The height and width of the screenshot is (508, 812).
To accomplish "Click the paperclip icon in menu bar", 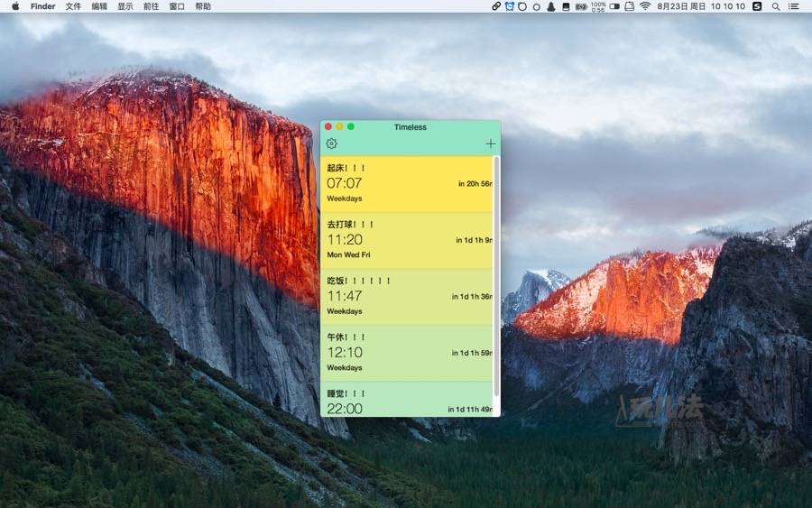I will [496, 6].
